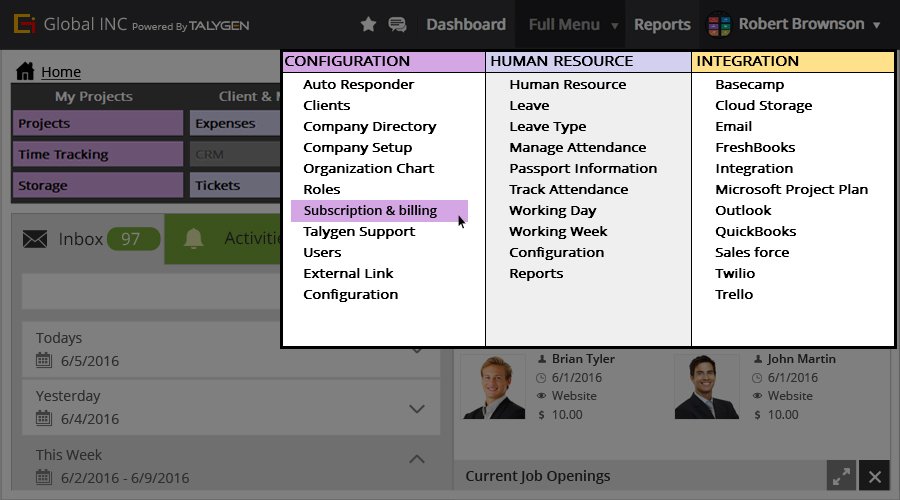Open Outlook integration

point(743,211)
